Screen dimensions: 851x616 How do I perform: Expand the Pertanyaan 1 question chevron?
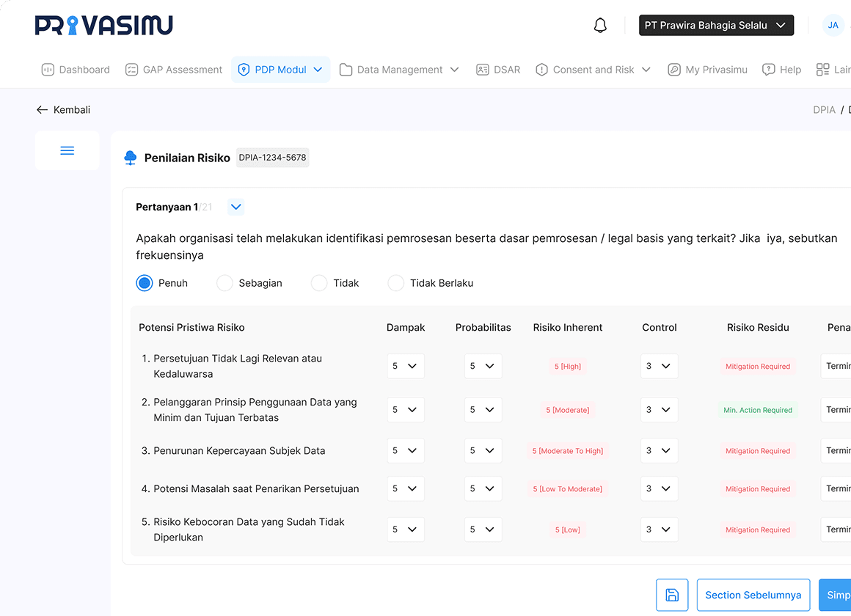click(x=235, y=207)
